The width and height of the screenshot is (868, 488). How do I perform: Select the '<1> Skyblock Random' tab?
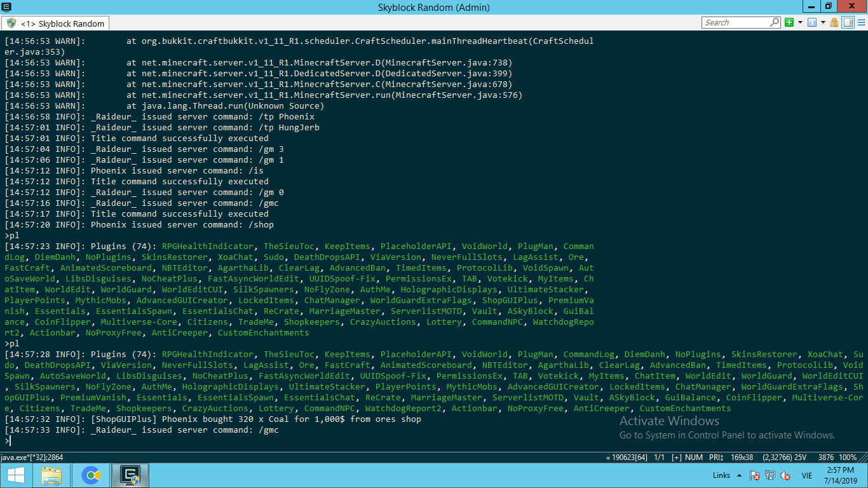click(x=55, y=24)
